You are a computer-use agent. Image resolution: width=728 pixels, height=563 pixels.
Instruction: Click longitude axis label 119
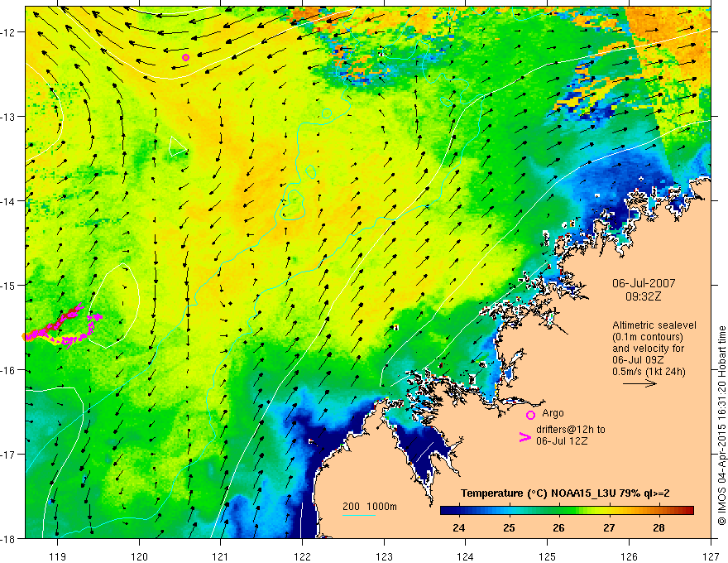(58, 556)
